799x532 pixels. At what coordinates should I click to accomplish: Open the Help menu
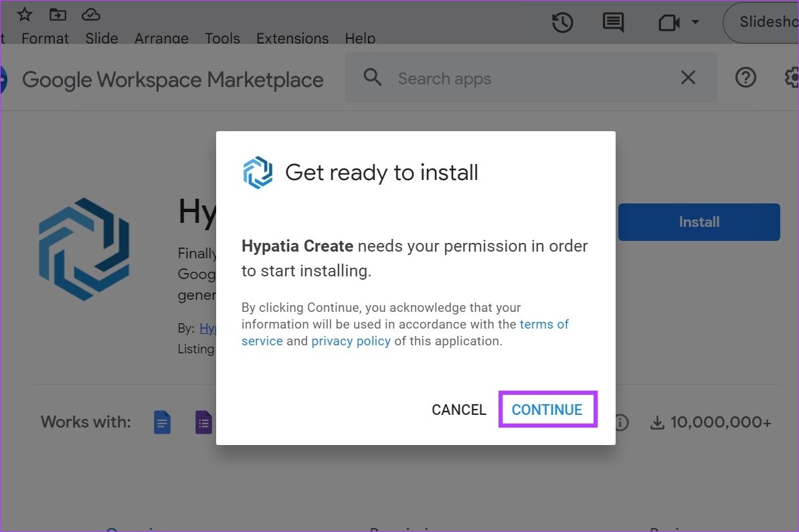pyautogui.click(x=360, y=38)
